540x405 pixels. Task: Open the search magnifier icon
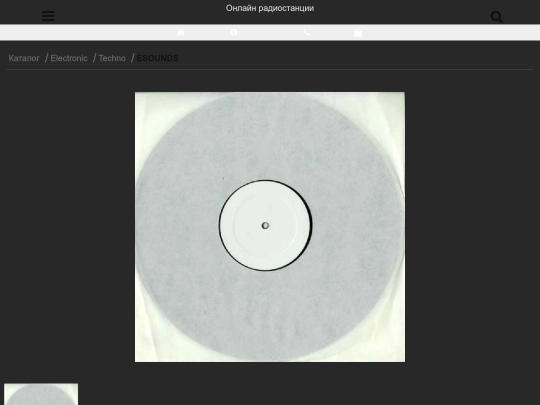coord(497,17)
